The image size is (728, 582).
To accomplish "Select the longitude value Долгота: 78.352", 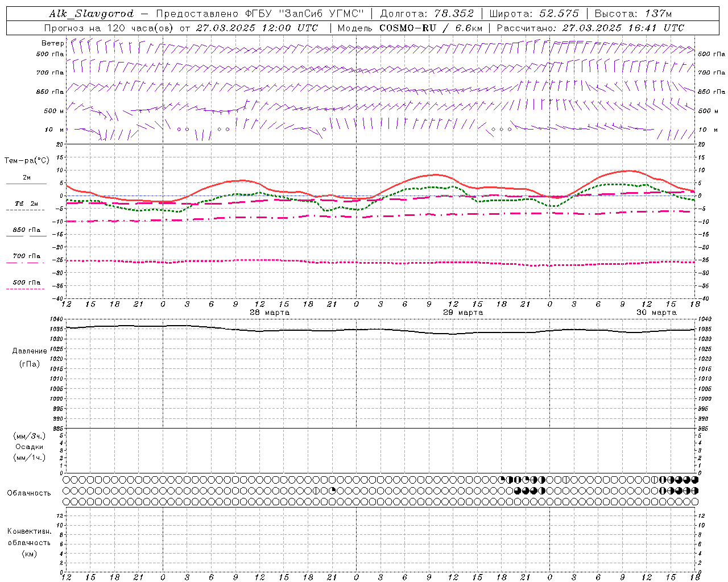I will coord(427,14).
